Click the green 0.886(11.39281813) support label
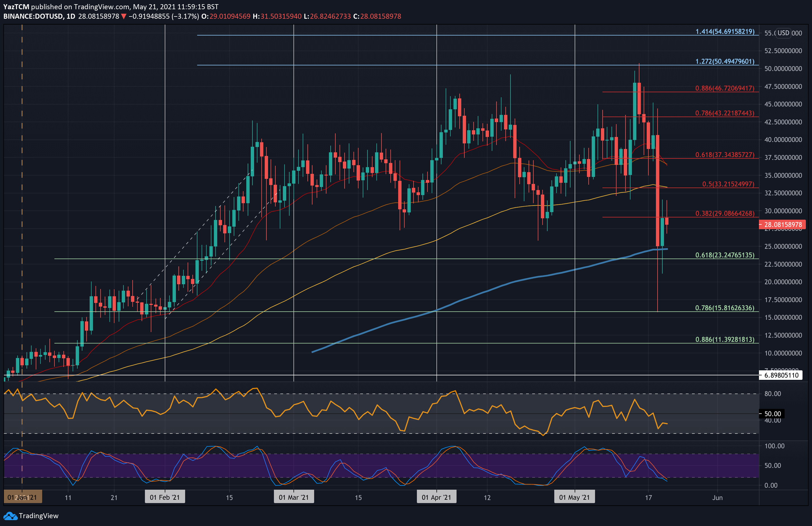 pyautogui.click(x=725, y=340)
